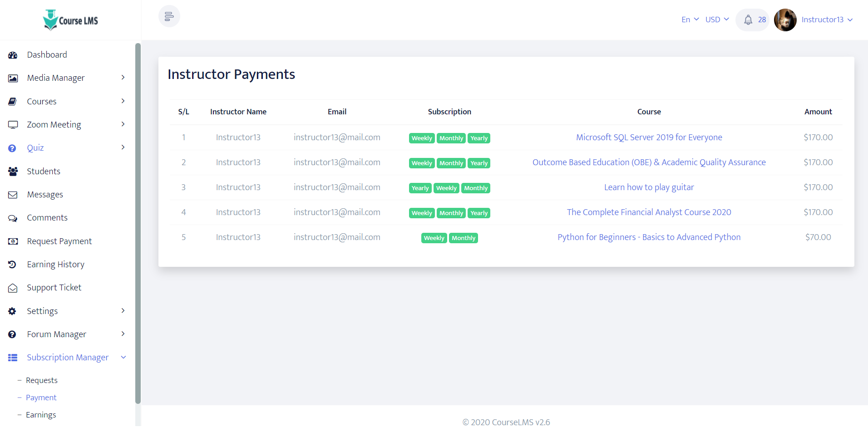Click the Courses book icon
The image size is (868, 437).
coord(13,102)
